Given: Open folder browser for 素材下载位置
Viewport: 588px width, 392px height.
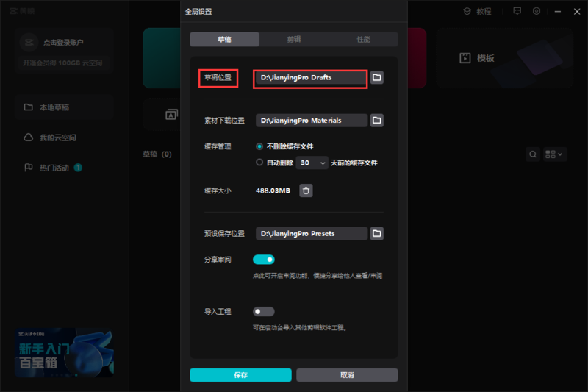Looking at the screenshot, I should pos(376,120).
